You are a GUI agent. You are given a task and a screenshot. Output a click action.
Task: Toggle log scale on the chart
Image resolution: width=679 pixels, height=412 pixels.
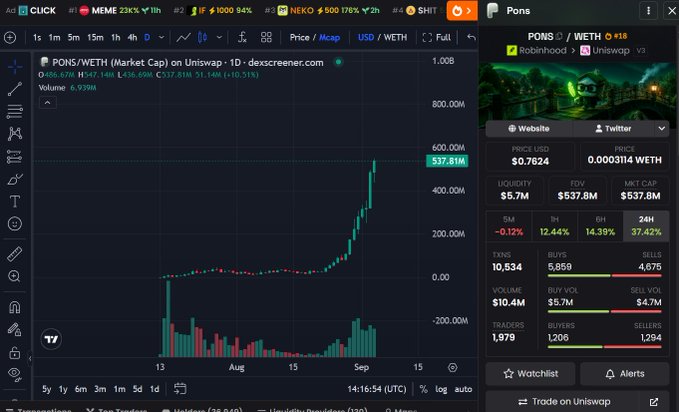(441, 389)
